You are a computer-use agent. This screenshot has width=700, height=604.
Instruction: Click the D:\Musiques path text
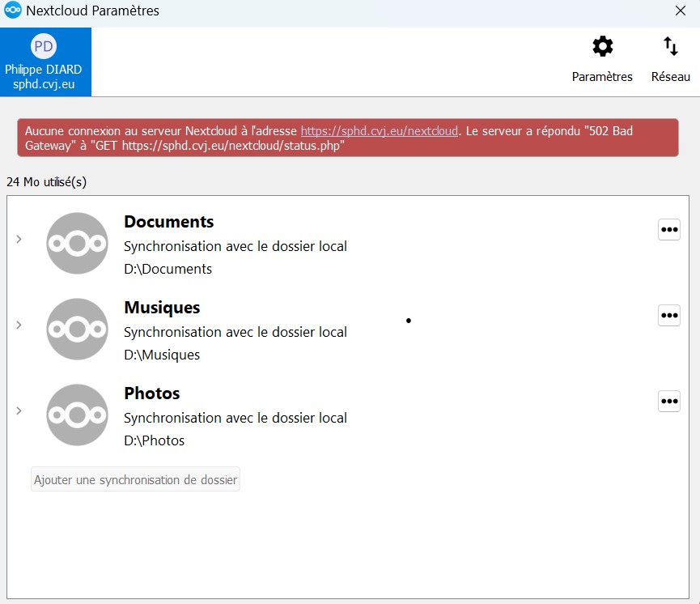click(162, 355)
